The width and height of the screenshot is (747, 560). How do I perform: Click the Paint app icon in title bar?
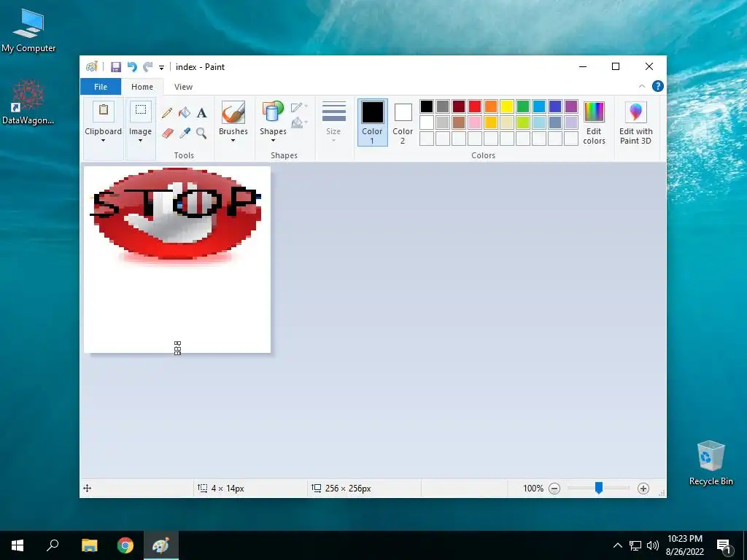tap(91, 66)
